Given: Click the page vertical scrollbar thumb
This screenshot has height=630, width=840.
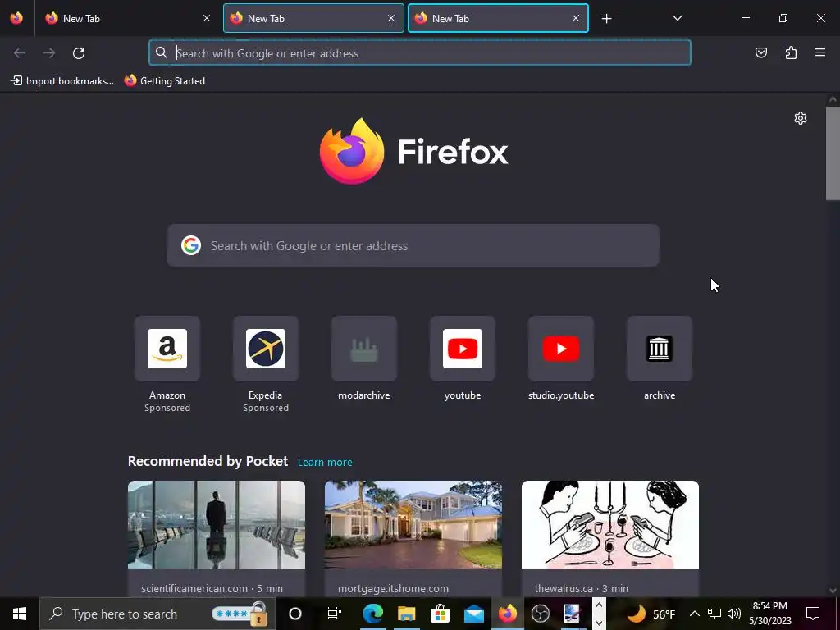Looking at the screenshot, I should [x=833, y=153].
